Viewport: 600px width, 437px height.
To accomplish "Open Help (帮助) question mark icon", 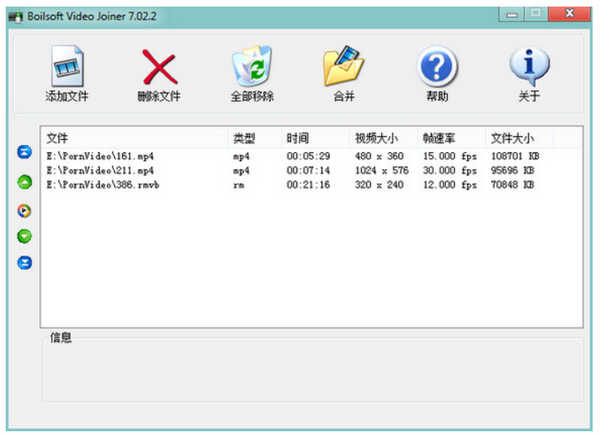I will pyautogui.click(x=437, y=67).
